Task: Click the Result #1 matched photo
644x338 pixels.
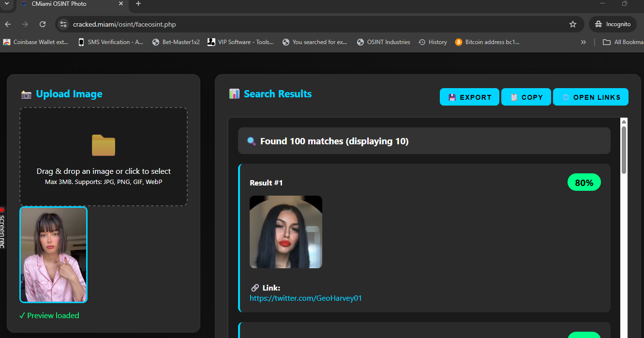Action: [286, 232]
